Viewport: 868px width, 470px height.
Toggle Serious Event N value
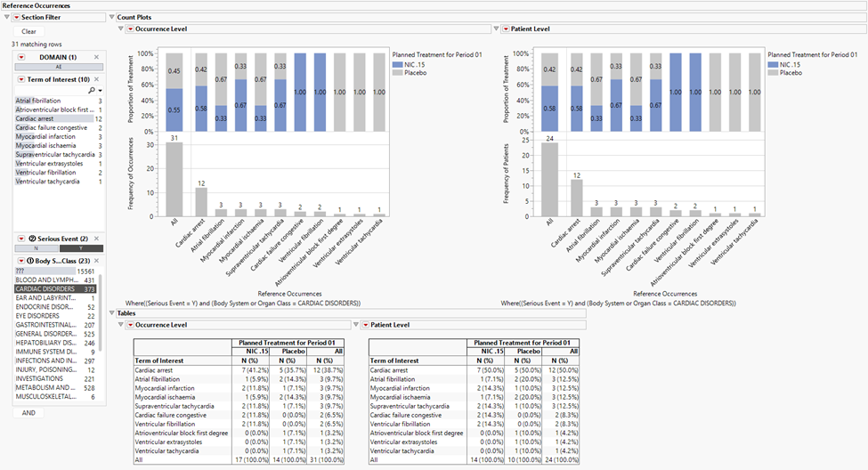tap(36, 248)
